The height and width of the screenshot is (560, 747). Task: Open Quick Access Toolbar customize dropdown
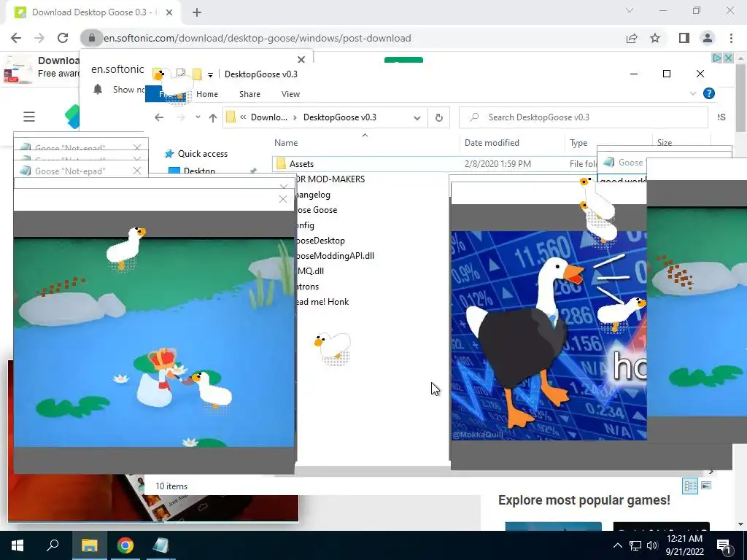(x=210, y=75)
